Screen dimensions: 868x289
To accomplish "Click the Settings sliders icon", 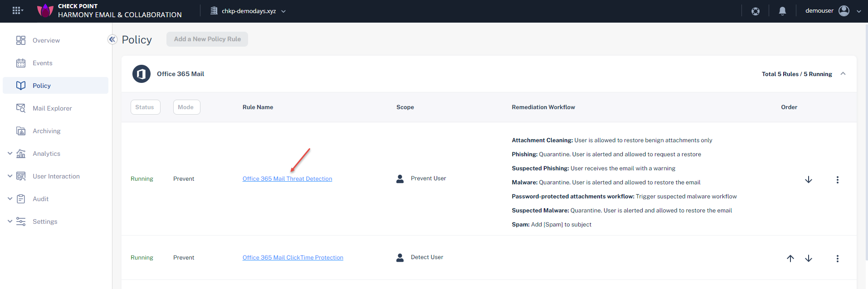I will point(21,222).
